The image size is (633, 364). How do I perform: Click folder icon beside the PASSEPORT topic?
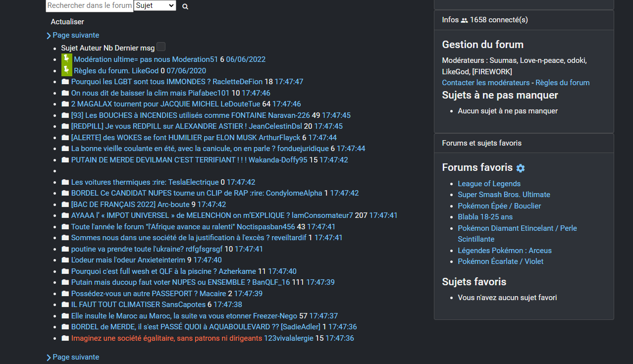click(x=65, y=294)
